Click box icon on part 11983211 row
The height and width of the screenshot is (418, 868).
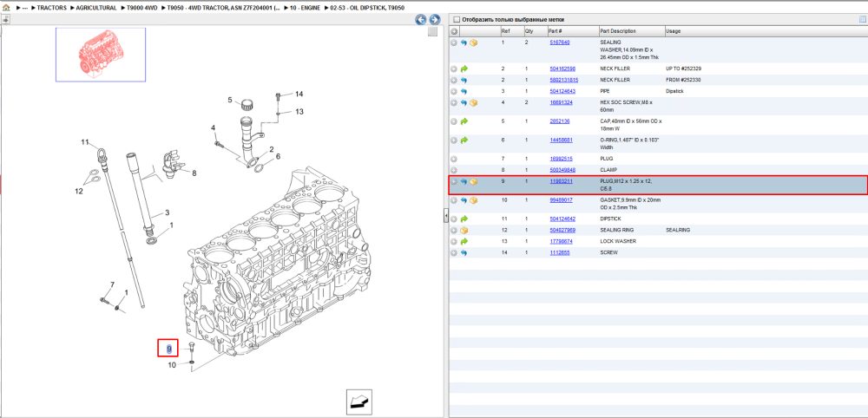click(473, 181)
